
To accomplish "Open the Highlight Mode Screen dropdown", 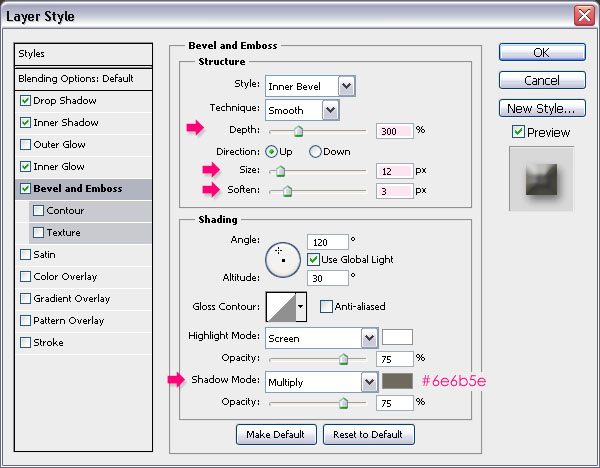I will [x=321, y=338].
